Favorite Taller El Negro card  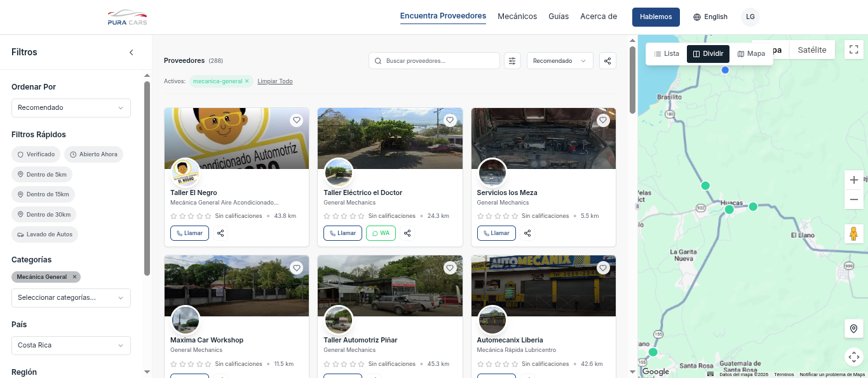[x=296, y=120]
